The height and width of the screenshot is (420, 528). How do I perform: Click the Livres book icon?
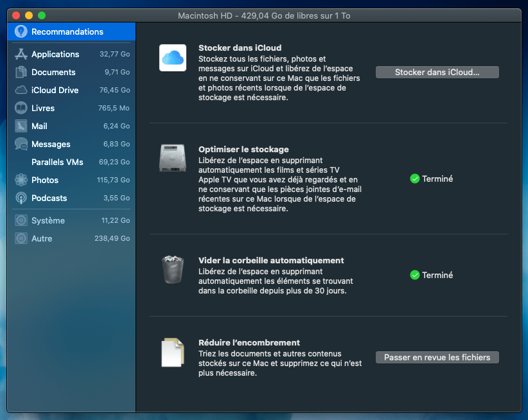coord(21,109)
